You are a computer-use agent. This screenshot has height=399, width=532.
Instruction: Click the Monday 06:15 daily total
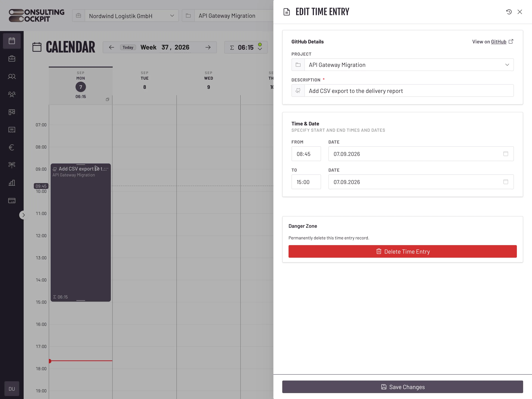click(81, 96)
